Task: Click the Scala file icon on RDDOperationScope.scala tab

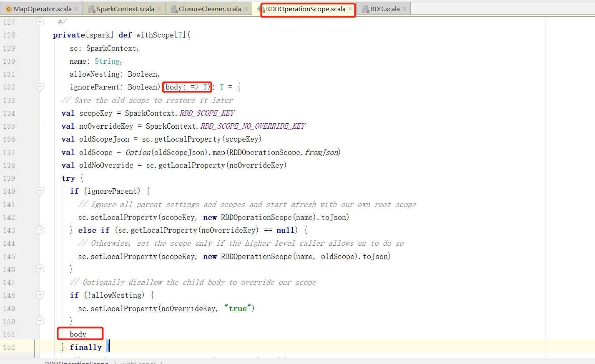Action: coord(261,8)
